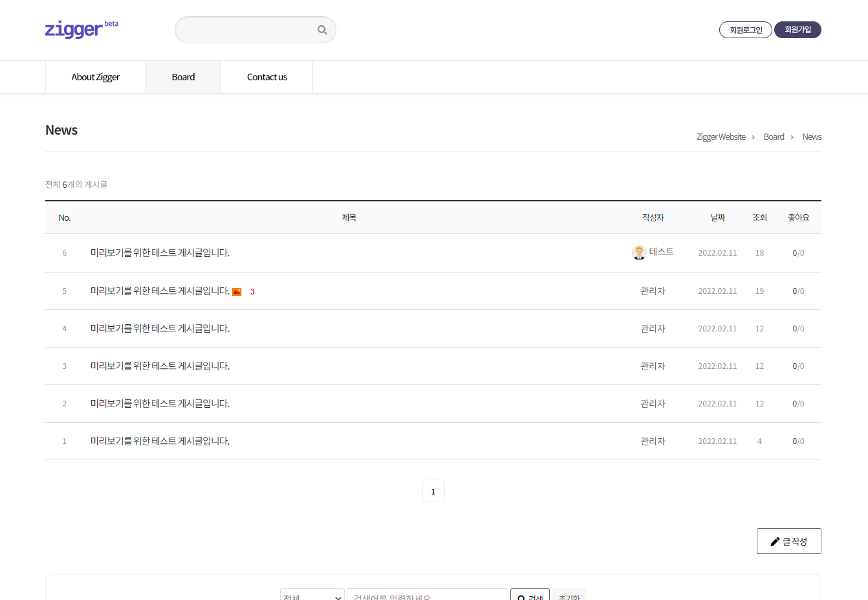Click the 검색 search button
The height and width of the screenshot is (600, 868).
[x=530, y=595]
